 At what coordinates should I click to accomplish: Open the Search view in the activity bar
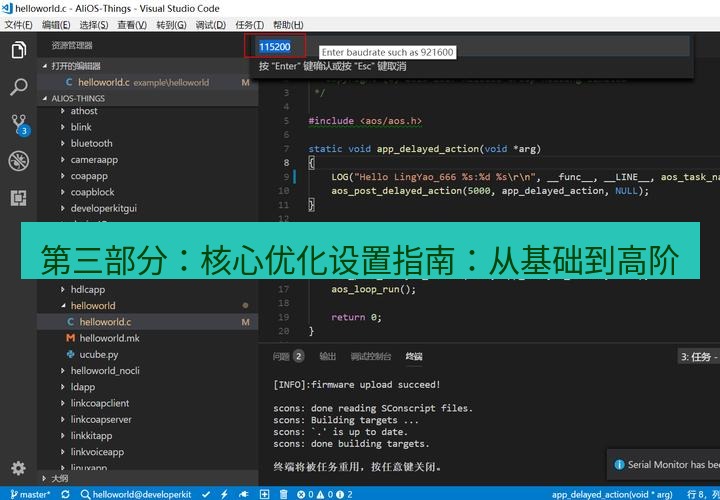(x=18, y=87)
